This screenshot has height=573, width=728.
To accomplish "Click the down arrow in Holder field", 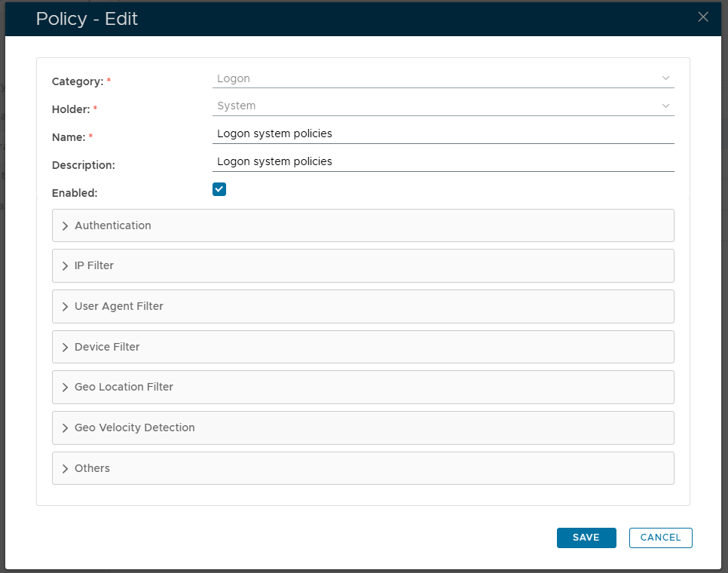I will click(x=665, y=106).
